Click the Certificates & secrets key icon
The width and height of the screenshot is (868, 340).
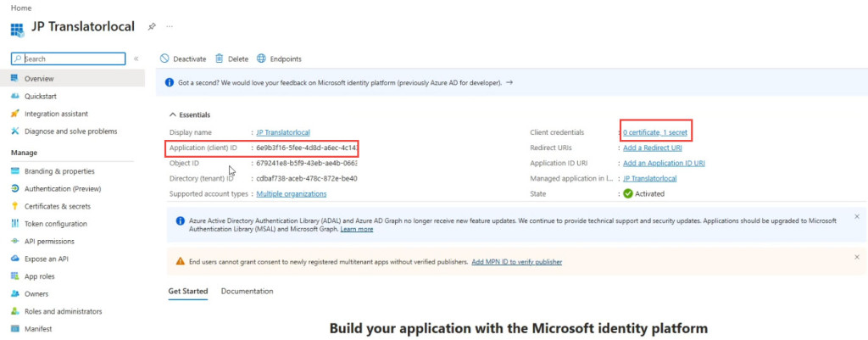click(15, 206)
